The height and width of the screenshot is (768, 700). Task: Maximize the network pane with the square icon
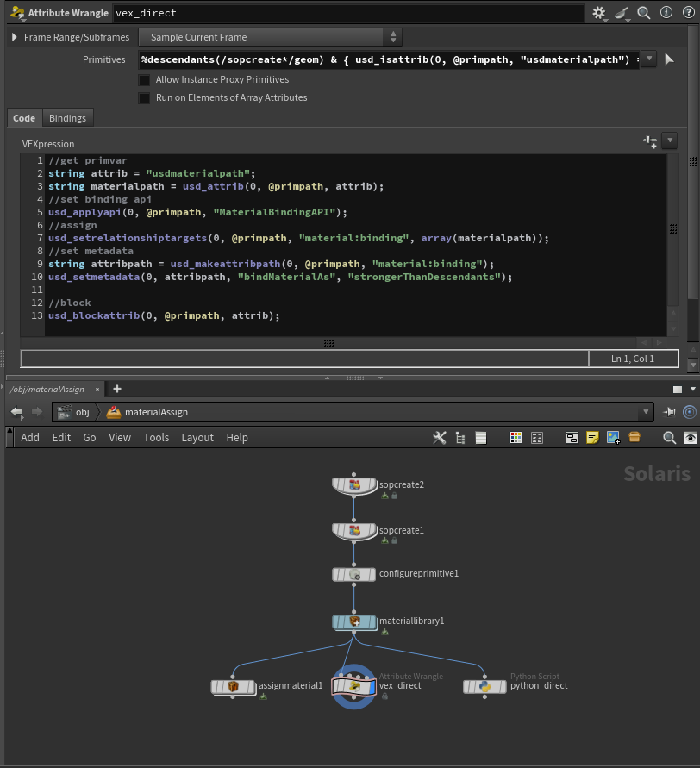pos(678,390)
